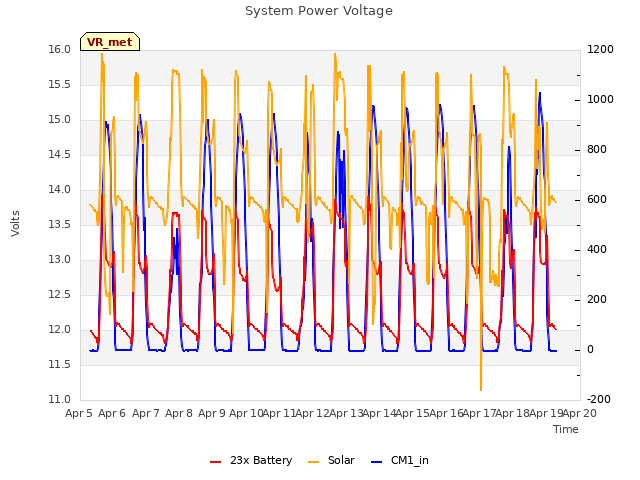Viewport: 640px width, 480px height.
Task: Click the -200 right axis value
Action: pos(599,400)
